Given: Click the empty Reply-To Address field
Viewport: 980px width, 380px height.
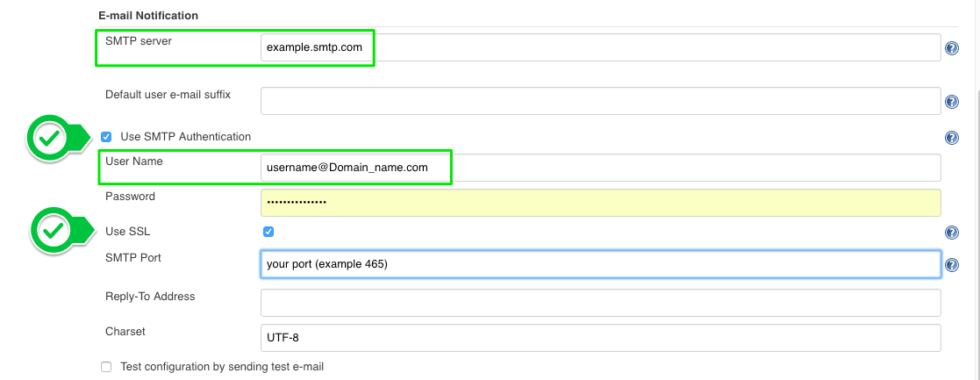Looking at the screenshot, I should point(600,303).
